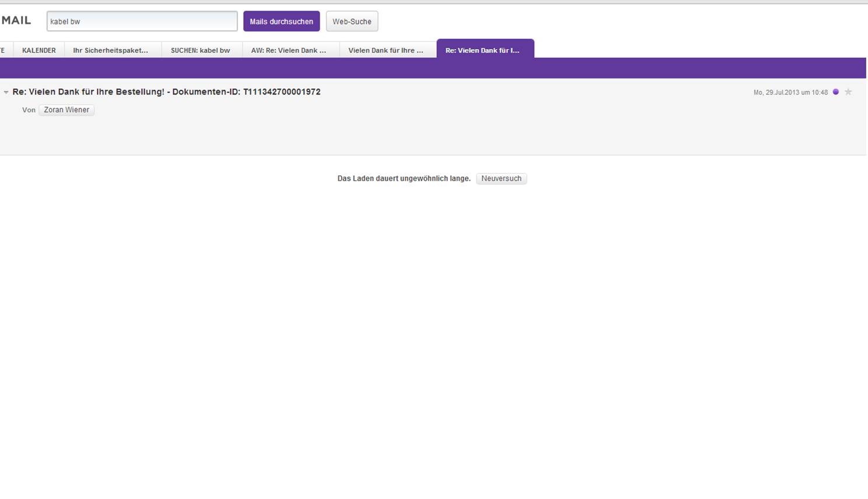Click the purple unread status dot
Viewport: 868px width, 499px height.
(x=835, y=92)
